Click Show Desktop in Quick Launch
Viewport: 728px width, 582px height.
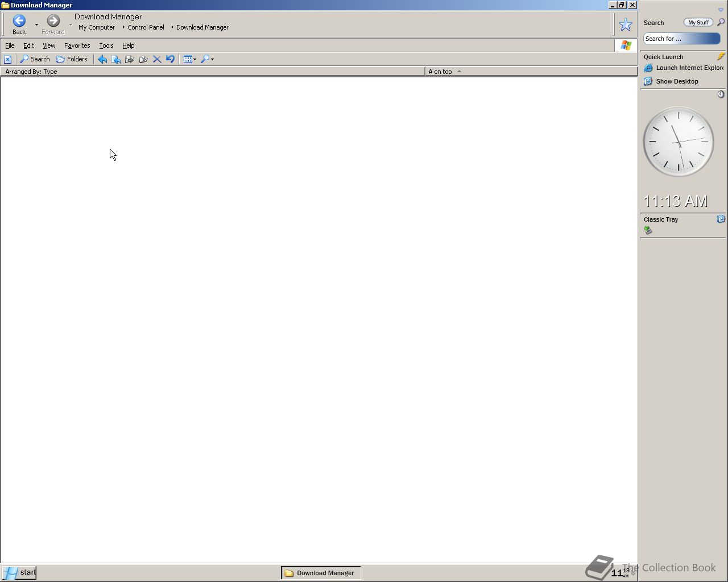coord(671,81)
